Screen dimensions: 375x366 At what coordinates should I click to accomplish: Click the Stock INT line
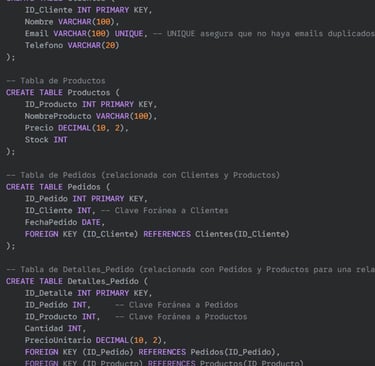(46, 140)
